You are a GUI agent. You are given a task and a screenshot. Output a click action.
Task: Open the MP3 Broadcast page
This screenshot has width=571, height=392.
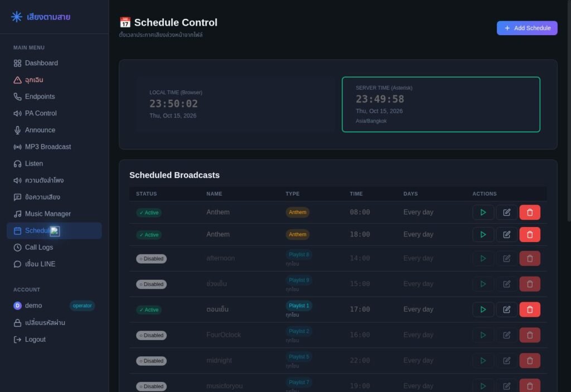(54, 147)
